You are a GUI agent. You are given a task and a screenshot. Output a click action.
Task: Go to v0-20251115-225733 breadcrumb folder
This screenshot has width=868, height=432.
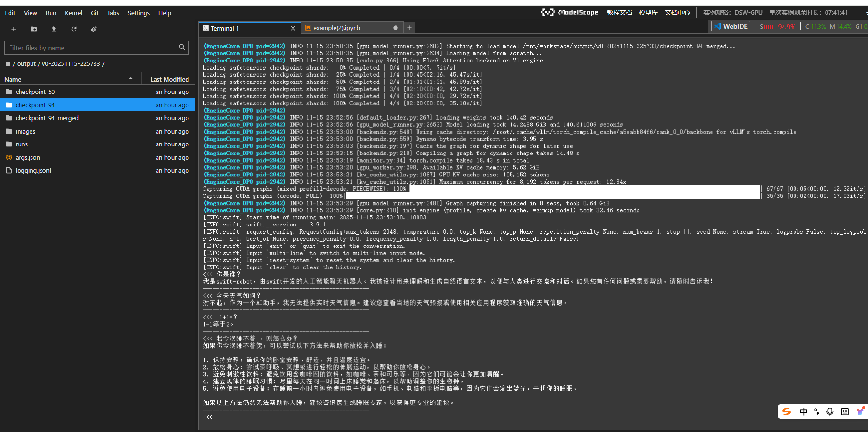point(71,64)
